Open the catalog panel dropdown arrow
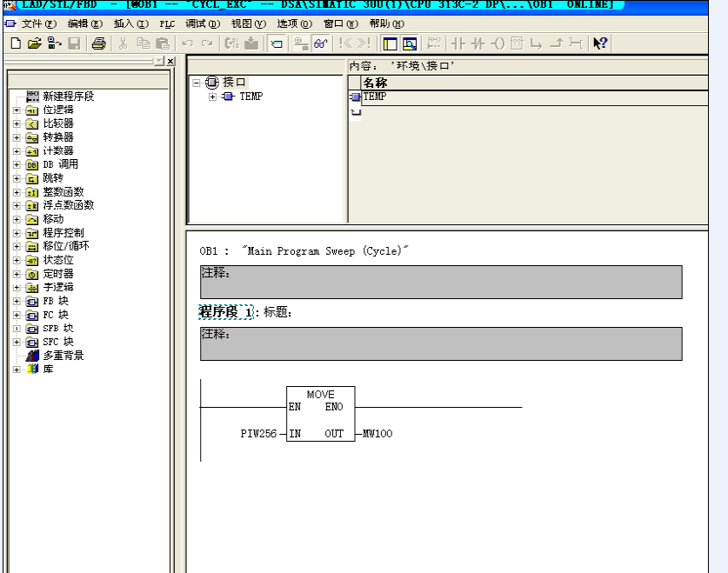728x573 pixels. click(159, 61)
